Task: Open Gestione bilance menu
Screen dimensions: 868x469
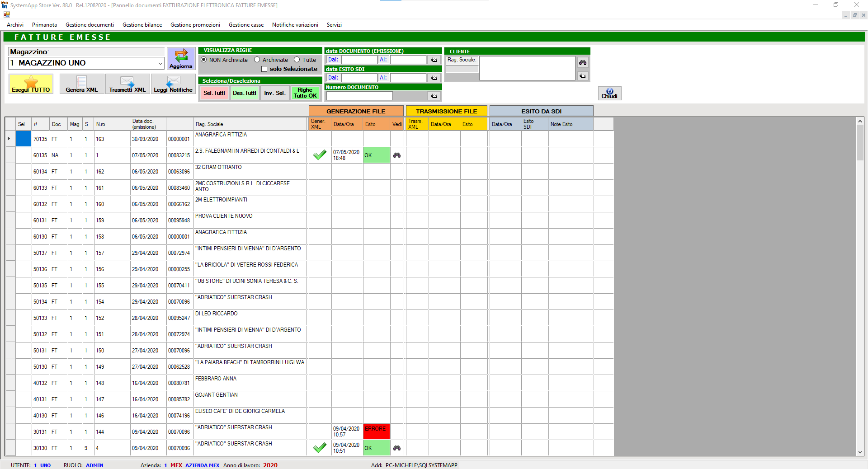Action: click(x=142, y=25)
